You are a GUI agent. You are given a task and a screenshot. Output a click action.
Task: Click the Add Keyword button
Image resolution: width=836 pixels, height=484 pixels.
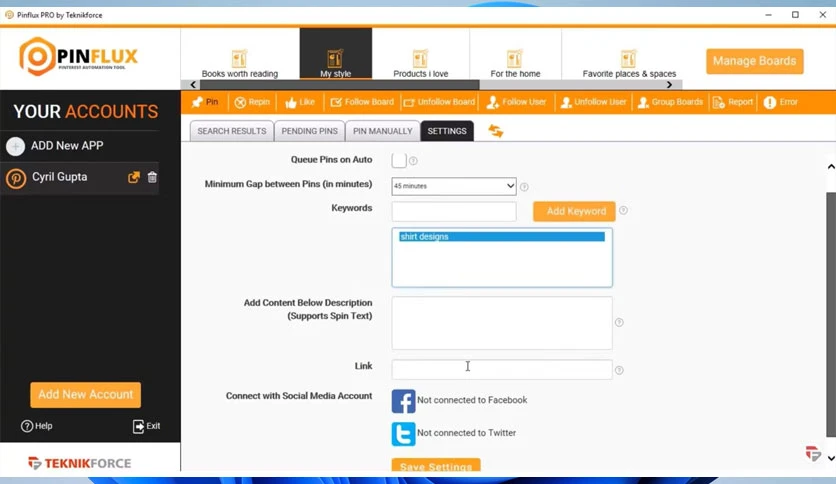pyautogui.click(x=574, y=211)
